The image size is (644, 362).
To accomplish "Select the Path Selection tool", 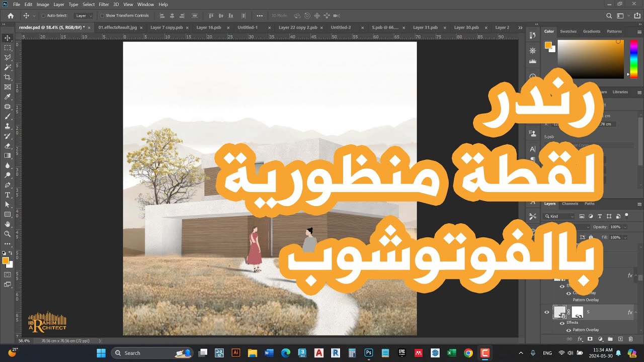I will tap(8, 205).
